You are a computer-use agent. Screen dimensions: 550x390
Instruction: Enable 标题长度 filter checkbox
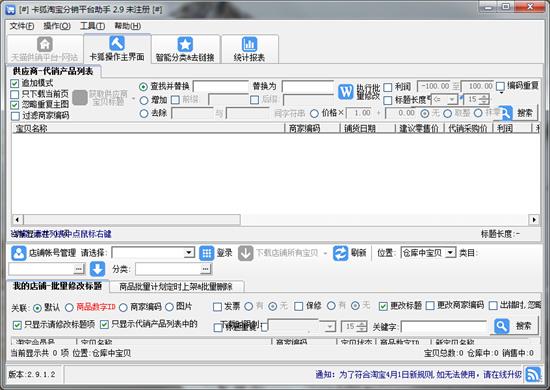click(x=388, y=101)
